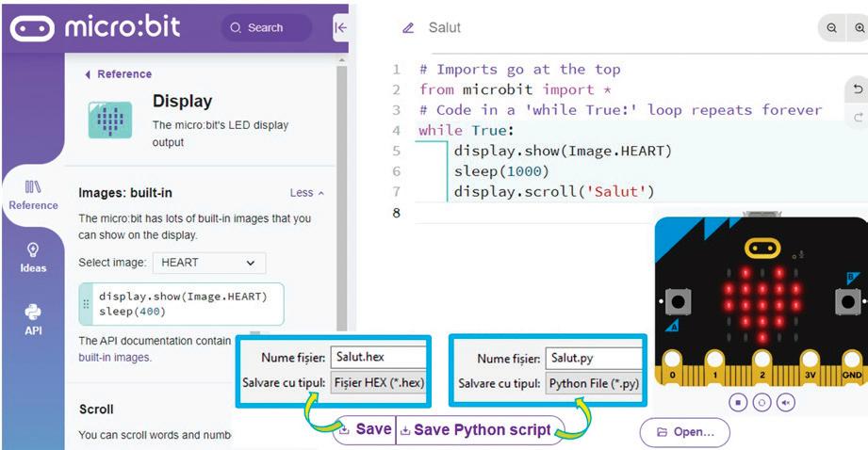Click the while True: line
Screen dimensions: 868x450
point(467,131)
